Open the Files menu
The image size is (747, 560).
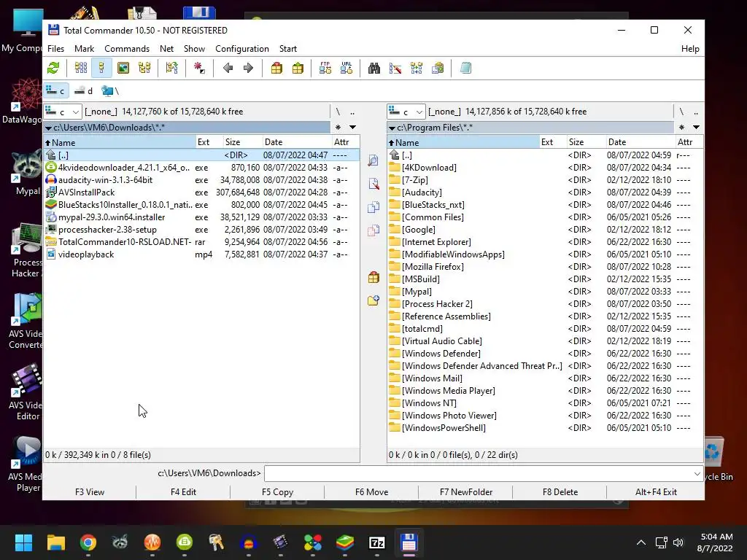click(55, 49)
